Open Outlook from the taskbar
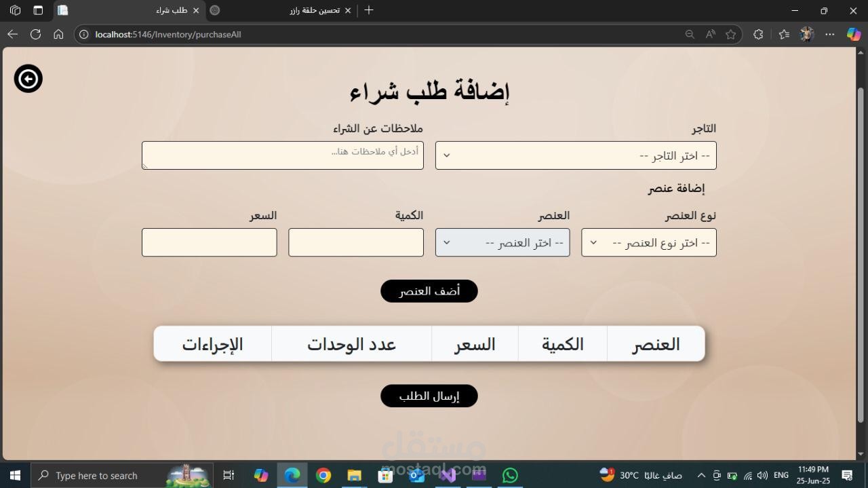Image resolution: width=868 pixels, height=488 pixels. pos(417,475)
